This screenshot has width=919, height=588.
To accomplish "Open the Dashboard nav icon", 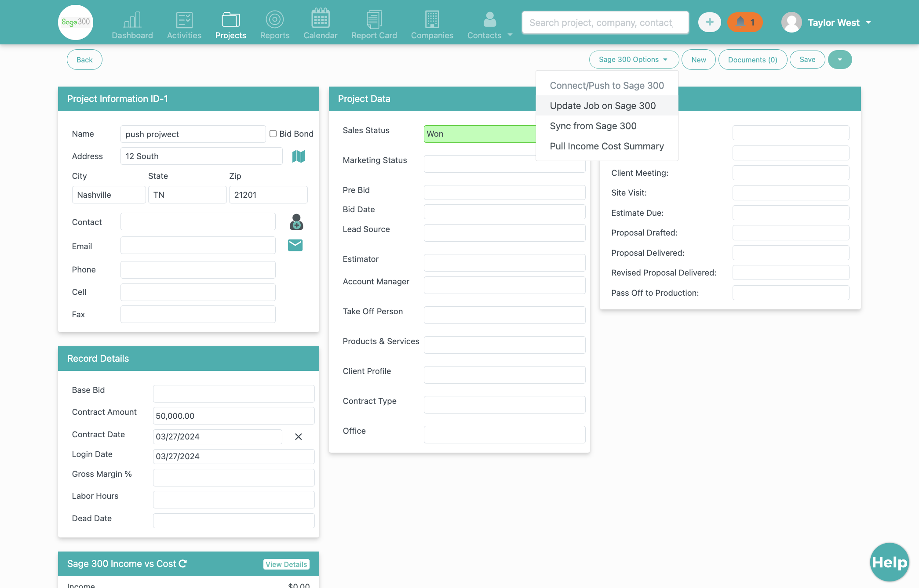I will click(132, 20).
